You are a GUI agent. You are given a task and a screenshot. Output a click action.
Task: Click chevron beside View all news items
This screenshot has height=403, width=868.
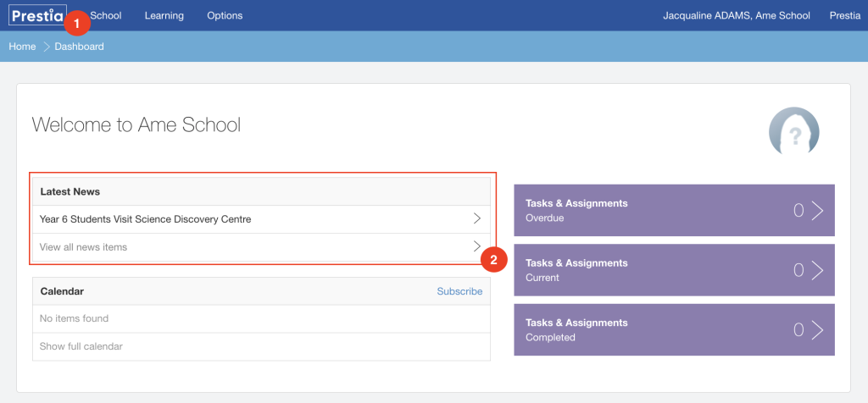[477, 246]
